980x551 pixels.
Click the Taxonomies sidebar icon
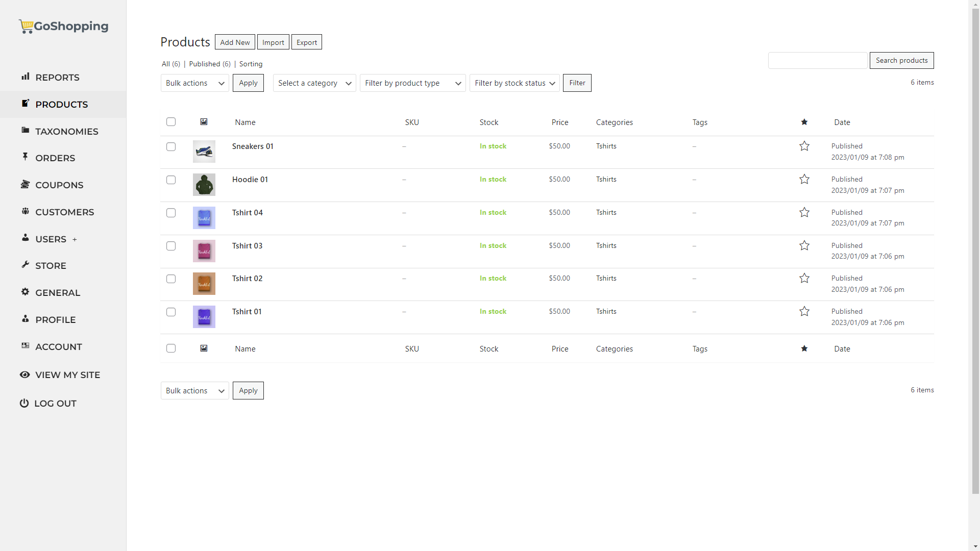coord(26,131)
